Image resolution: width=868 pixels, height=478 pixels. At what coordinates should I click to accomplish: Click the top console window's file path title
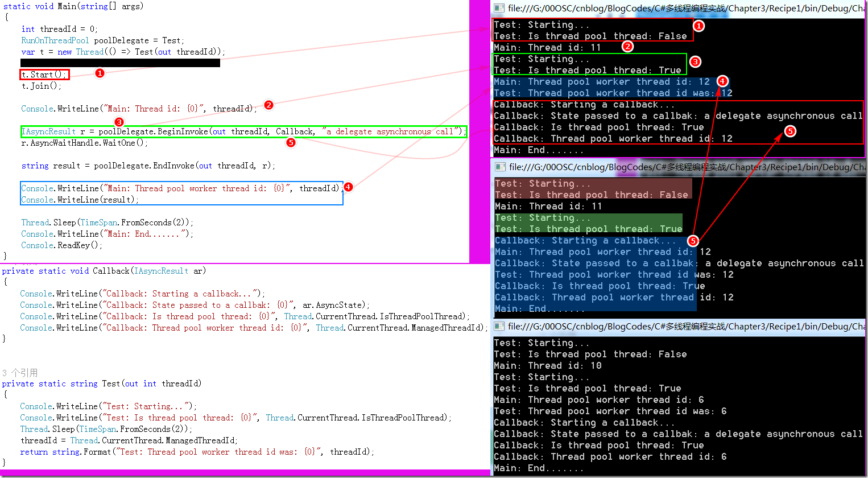tap(687, 8)
